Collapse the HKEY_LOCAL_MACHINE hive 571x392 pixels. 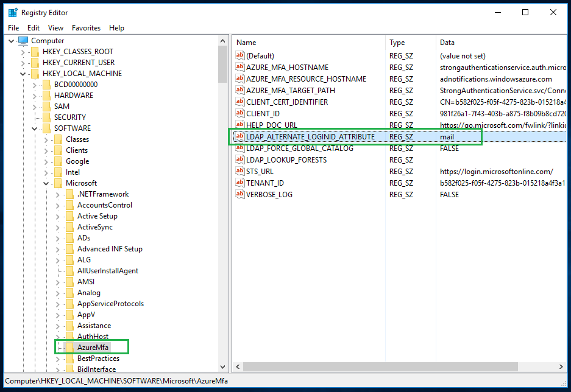click(23, 74)
